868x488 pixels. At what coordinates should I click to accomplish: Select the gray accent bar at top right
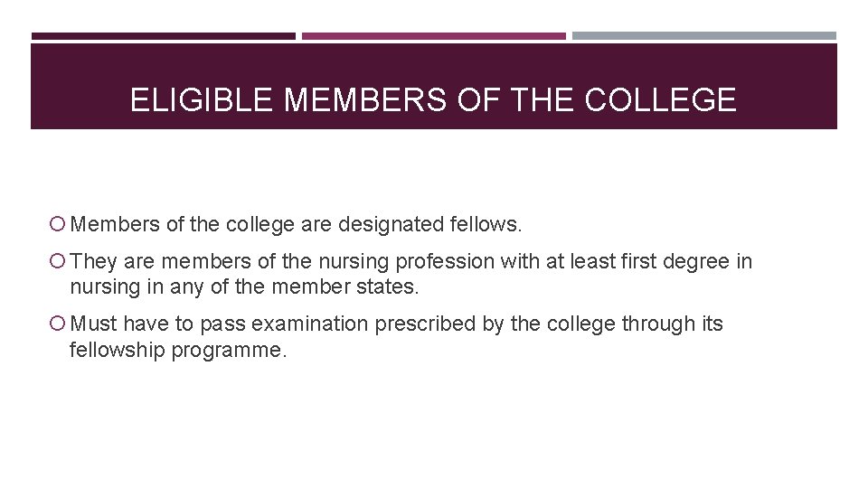point(704,37)
